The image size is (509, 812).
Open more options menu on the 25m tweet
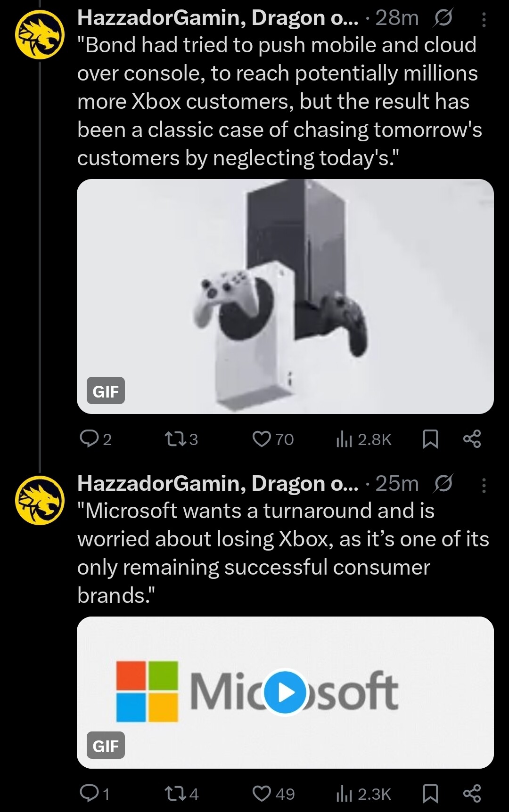tap(484, 485)
